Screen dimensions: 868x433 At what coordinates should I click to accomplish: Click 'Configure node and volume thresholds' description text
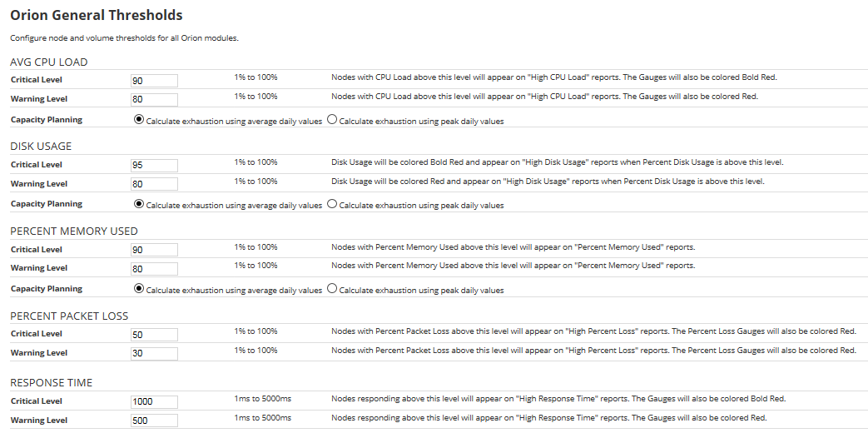tap(124, 38)
